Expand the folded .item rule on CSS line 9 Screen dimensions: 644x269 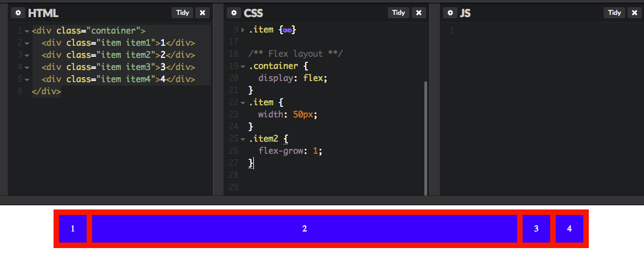pyautogui.click(x=243, y=30)
